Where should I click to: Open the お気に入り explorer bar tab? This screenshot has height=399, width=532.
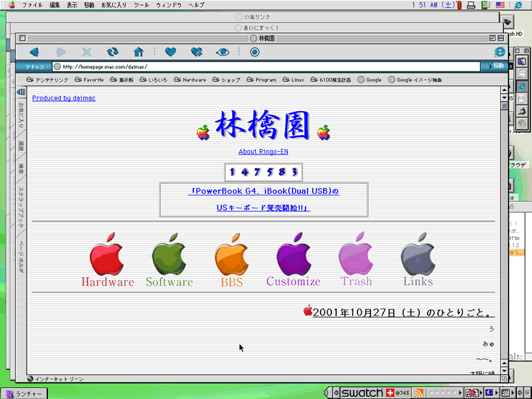(21, 115)
